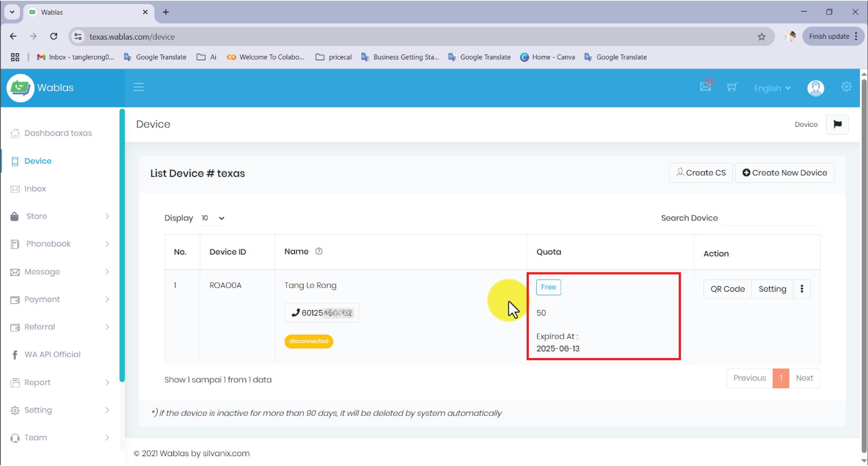Click the Next pagination button
The width and height of the screenshot is (868, 466).
point(805,378)
